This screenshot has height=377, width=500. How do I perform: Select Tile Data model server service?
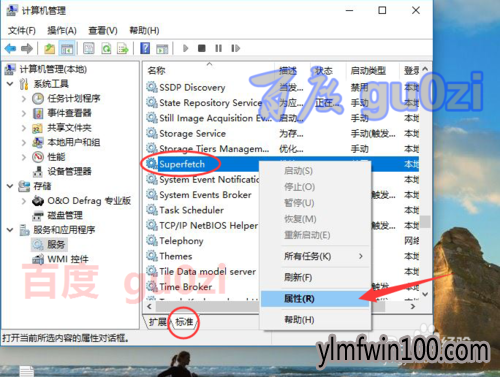pos(207,271)
